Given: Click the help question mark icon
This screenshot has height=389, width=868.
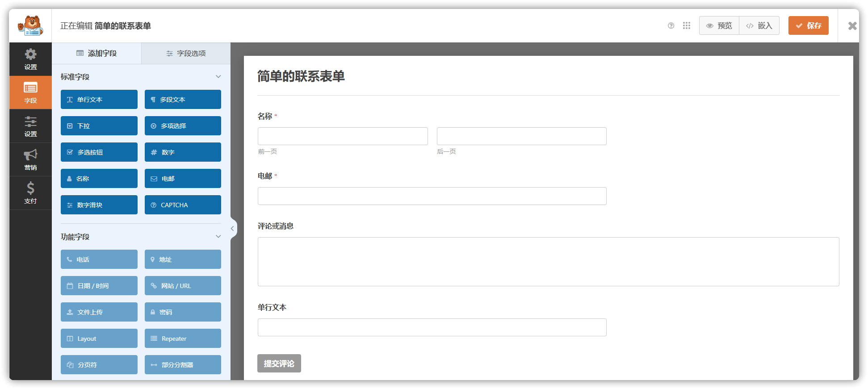Looking at the screenshot, I should tap(671, 25).
